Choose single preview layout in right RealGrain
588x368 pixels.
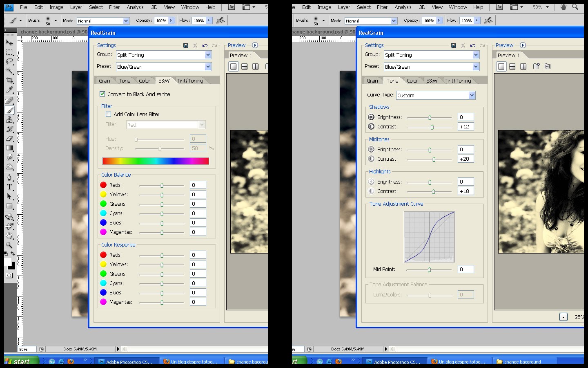(501, 66)
